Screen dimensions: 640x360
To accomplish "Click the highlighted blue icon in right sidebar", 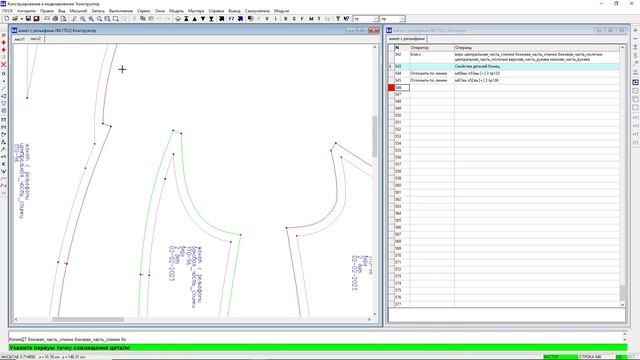I will [636, 82].
